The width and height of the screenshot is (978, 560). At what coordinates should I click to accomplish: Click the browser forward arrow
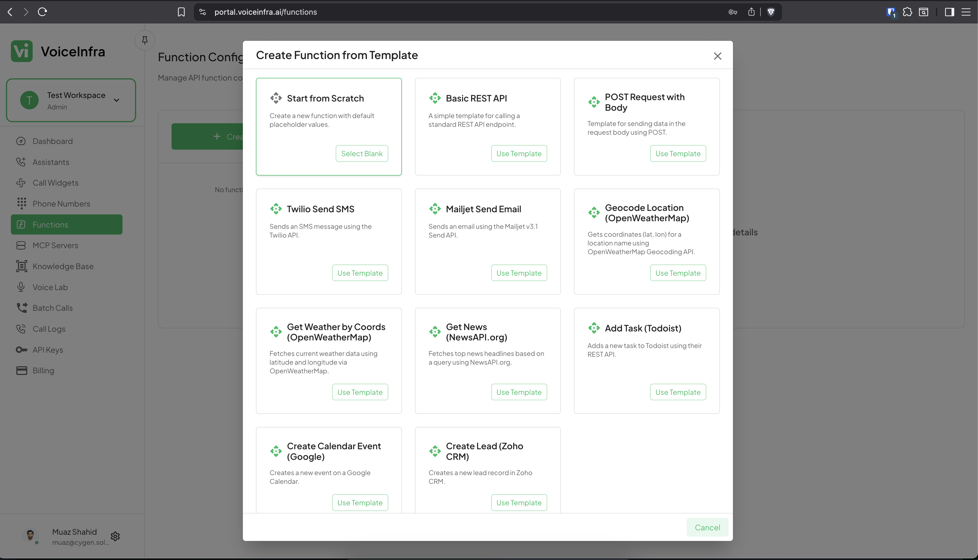click(26, 12)
